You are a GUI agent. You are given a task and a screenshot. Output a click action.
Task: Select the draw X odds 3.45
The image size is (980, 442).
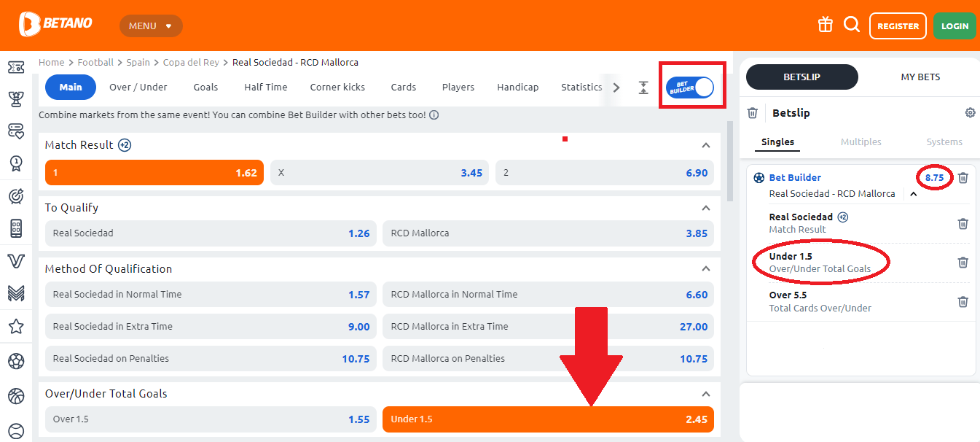379,173
